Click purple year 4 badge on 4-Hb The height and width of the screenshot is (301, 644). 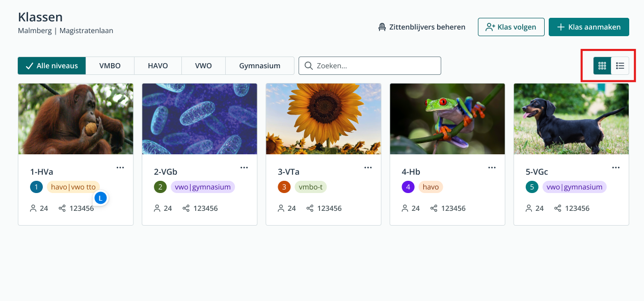click(x=408, y=187)
